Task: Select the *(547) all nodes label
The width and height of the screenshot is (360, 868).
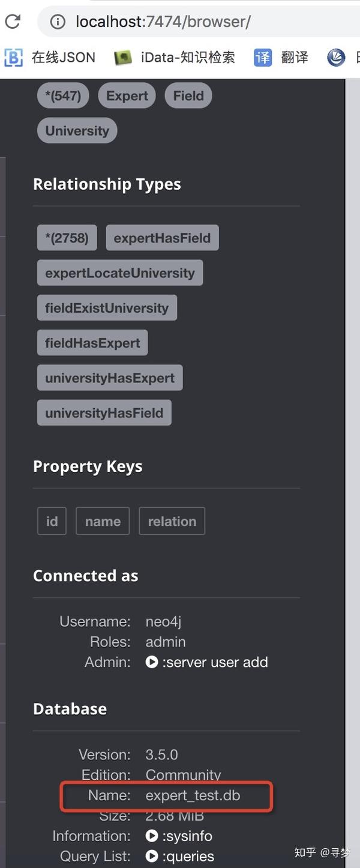Action: tap(63, 96)
